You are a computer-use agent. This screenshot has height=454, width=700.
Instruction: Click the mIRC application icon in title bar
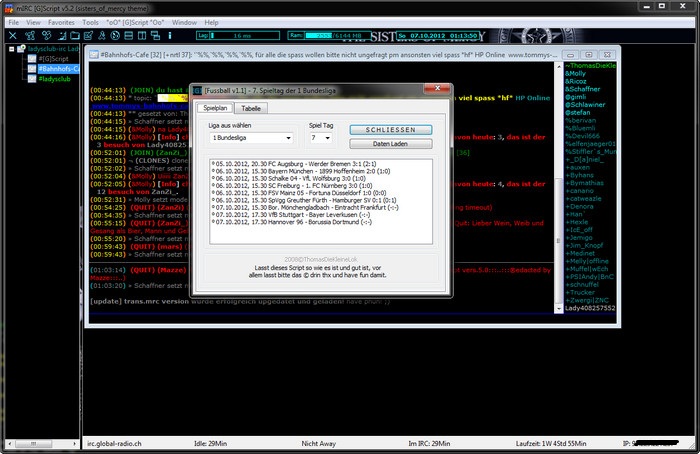point(9,8)
